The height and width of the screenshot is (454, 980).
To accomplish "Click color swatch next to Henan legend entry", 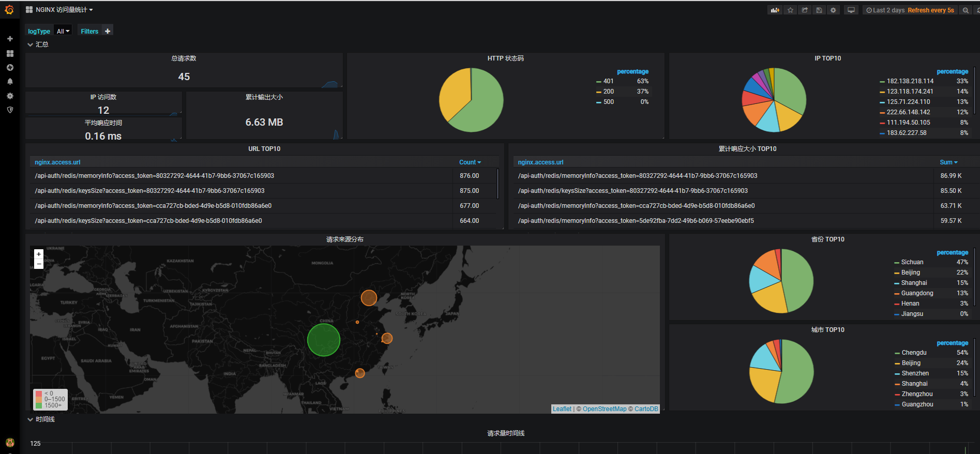I will tap(897, 304).
